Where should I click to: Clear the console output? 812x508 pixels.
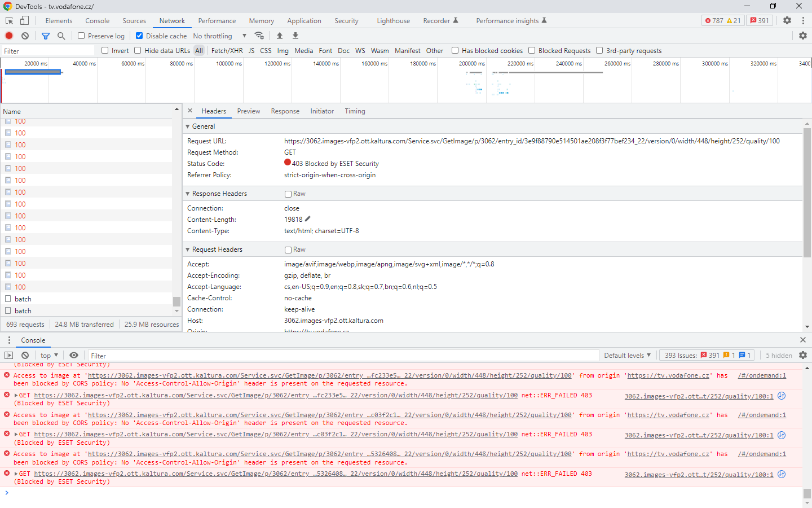[25, 356]
